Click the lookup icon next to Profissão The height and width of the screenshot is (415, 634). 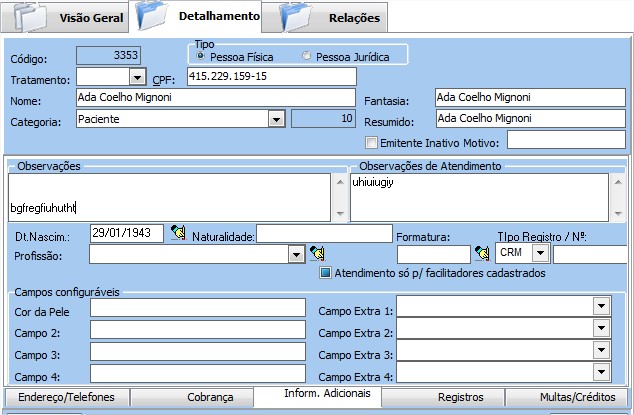pos(318,254)
